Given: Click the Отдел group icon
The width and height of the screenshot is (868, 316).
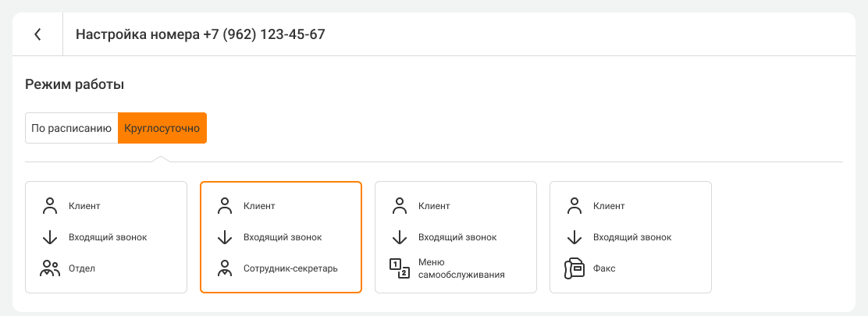Looking at the screenshot, I should click(x=50, y=268).
